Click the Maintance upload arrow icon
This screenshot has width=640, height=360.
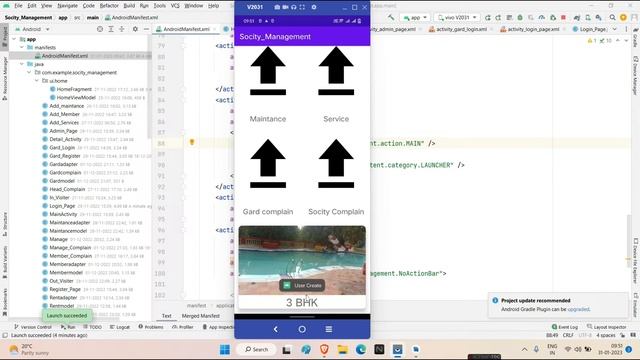click(268, 71)
